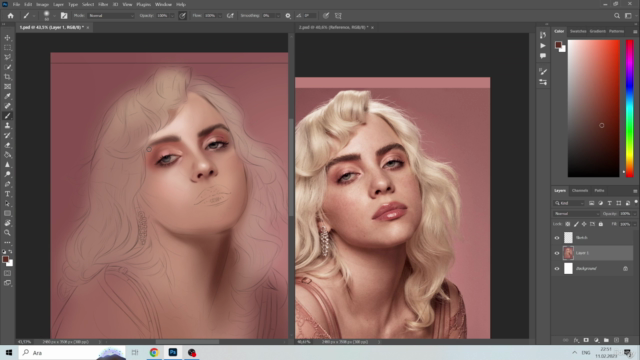Click the Windows search box
The image size is (640, 360).
[x=72, y=353]
